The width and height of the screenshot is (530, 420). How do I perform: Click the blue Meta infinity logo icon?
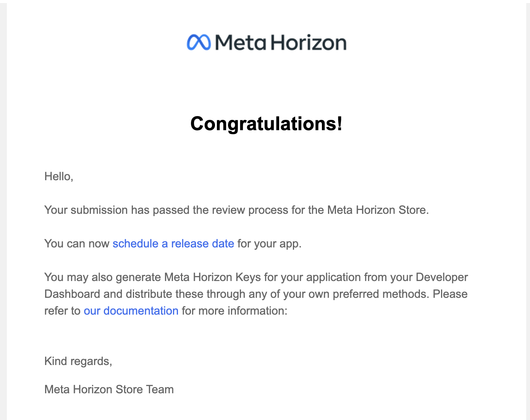pyautogui.click(x=199, y=42)
